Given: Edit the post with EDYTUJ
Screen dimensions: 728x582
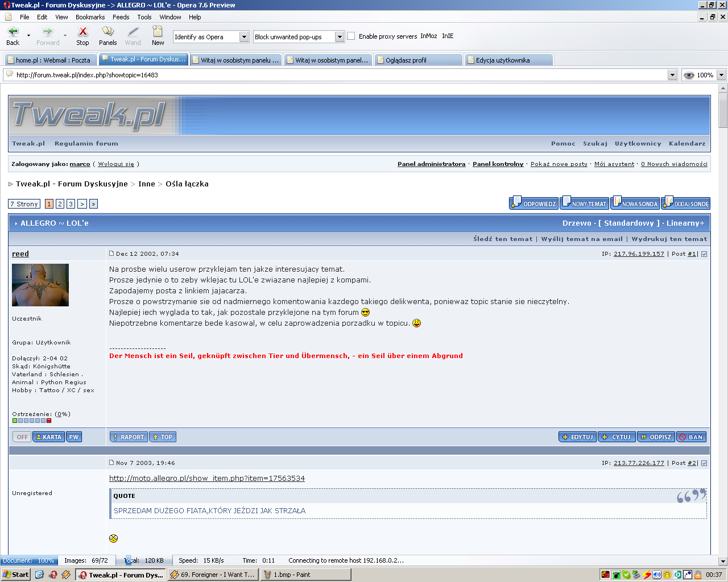Looking at the screenshot, I should (x=577, y=437).
